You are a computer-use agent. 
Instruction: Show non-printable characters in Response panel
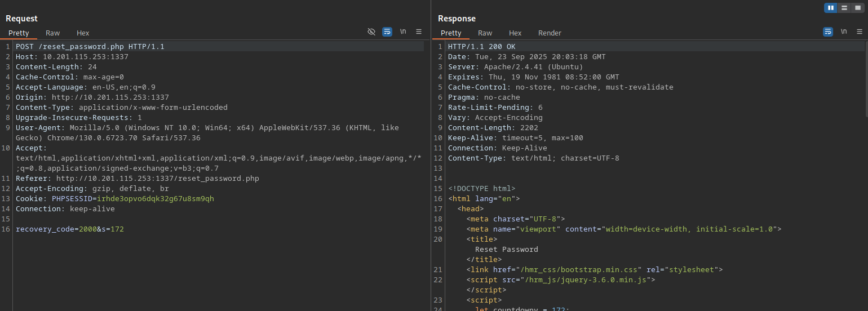click(844, 32)
